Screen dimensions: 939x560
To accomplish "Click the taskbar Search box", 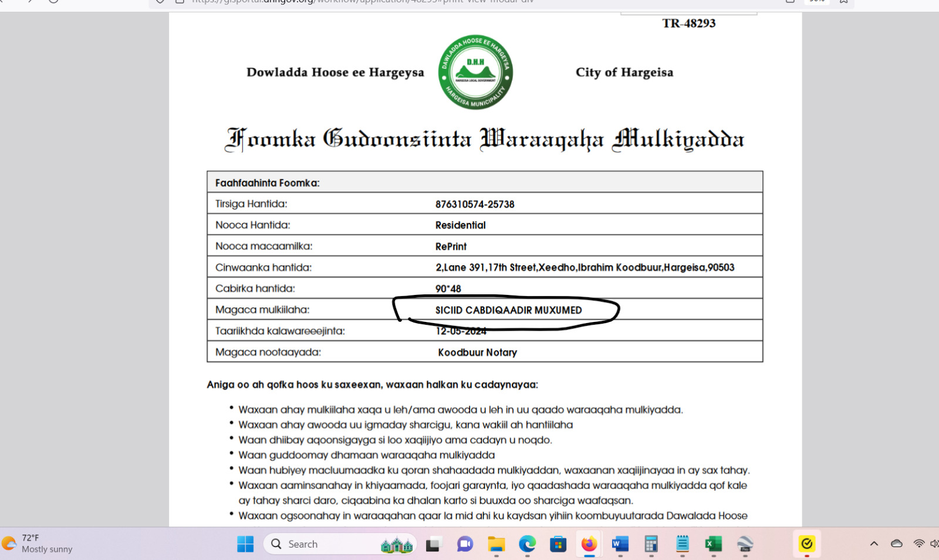I will pyautogui.click(x=340, y=544).
